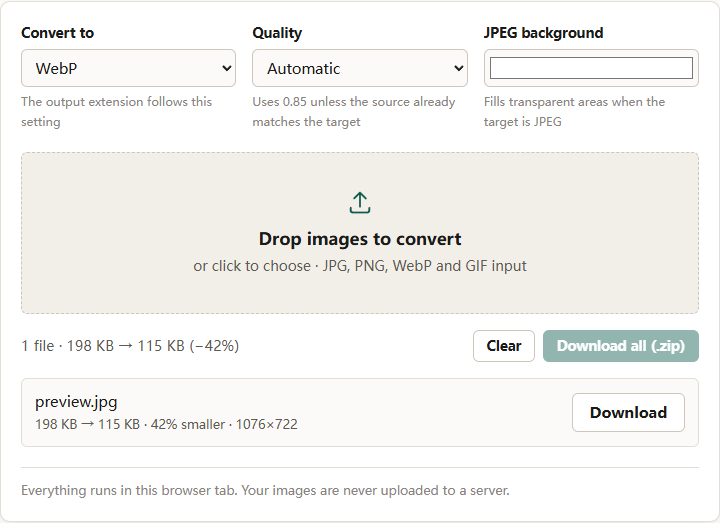Click 'The output extension follows' hint

[116, 112]
